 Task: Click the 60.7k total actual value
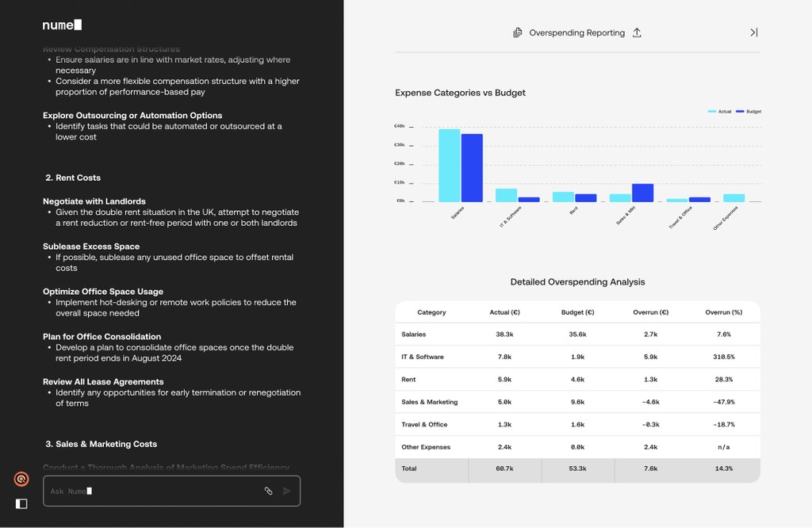(504, 469)
